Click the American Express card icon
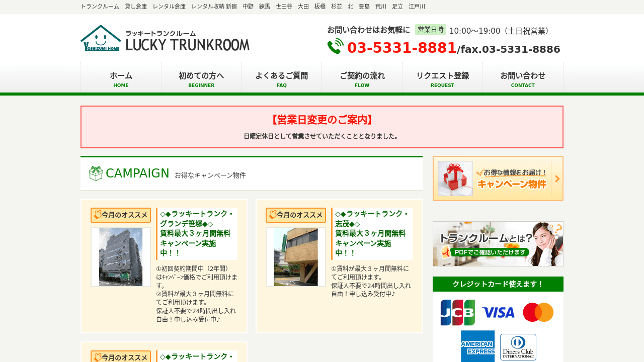The image size is (644, 362). tap(477, 346)
